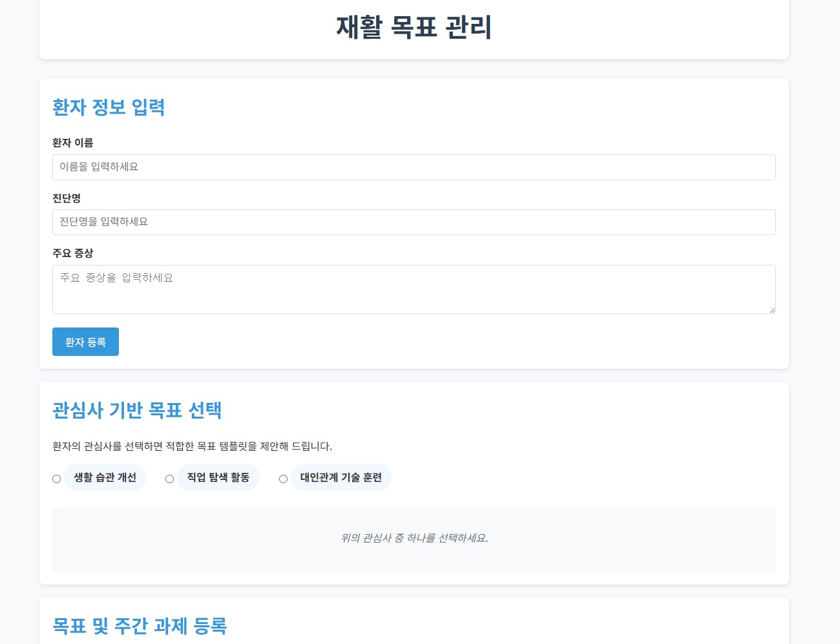This screenshot has width=840, height=644.
Task: Click the 위의 관심사 중 하나를 선택하세요 placeholder text
Action: tap(414, 538)
